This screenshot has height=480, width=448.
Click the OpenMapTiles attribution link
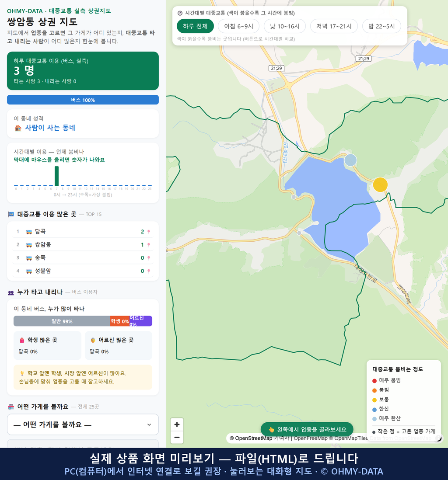[351, 438]
